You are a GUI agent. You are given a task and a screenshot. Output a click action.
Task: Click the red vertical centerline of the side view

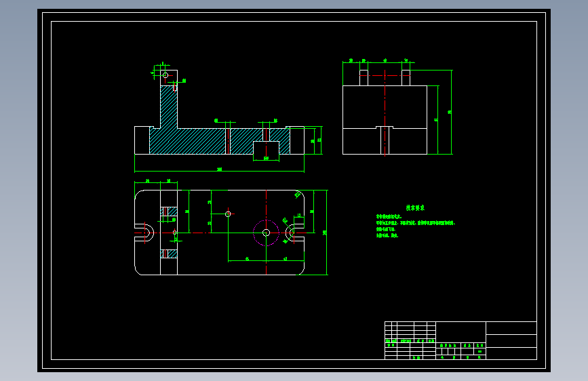pyautogui.click(x=385, y=113)
